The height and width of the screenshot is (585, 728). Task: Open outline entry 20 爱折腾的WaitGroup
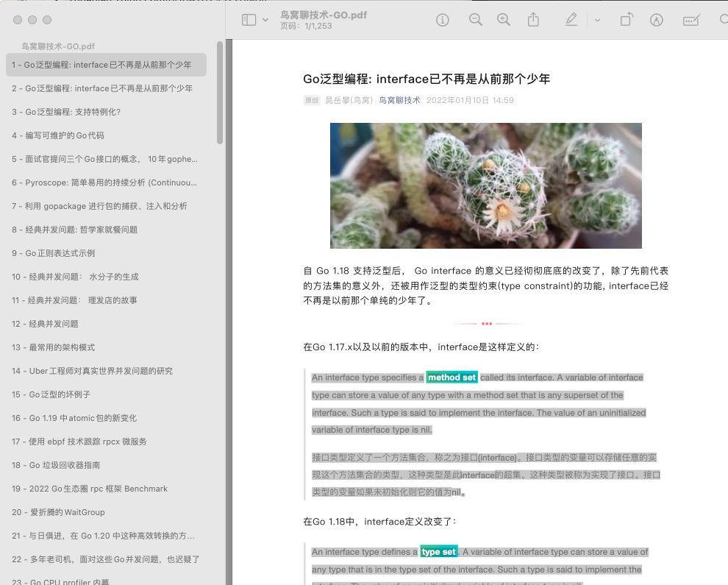[107, 512]
